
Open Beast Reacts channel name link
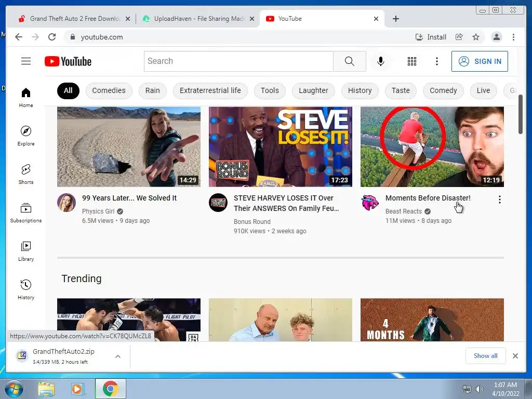click(x=403, y=211)
